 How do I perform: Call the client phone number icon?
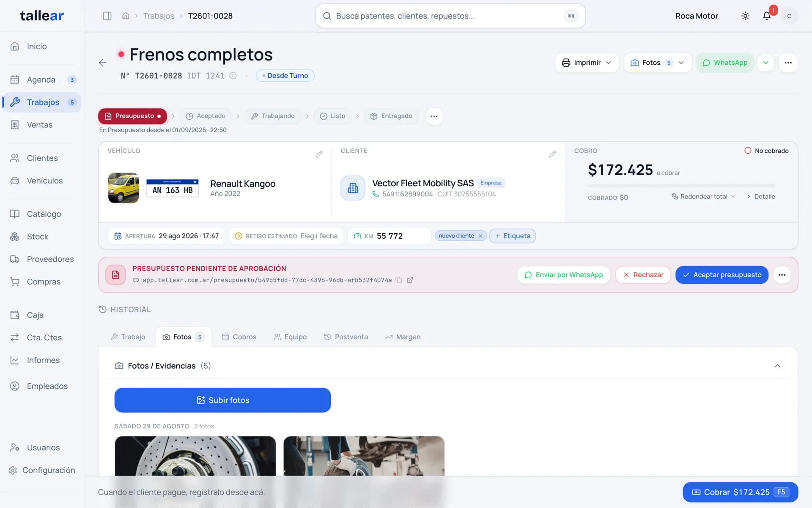[x=376, y=194]
